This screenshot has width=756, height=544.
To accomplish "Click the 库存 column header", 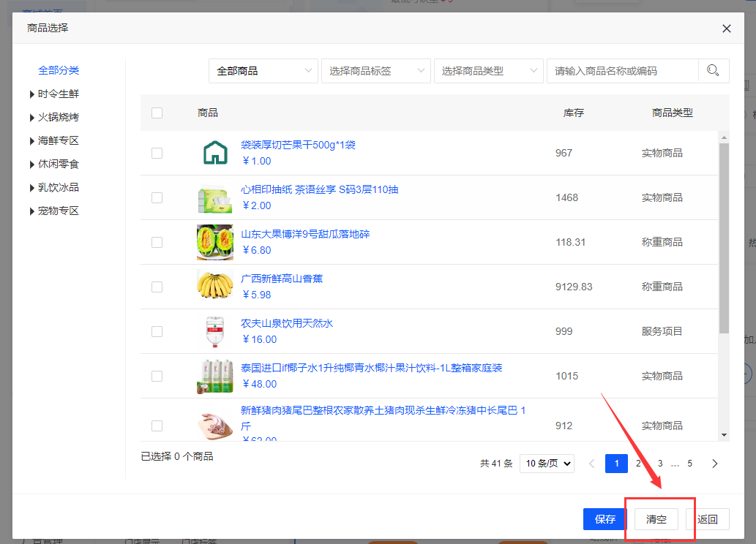I will tap(574, 113).
